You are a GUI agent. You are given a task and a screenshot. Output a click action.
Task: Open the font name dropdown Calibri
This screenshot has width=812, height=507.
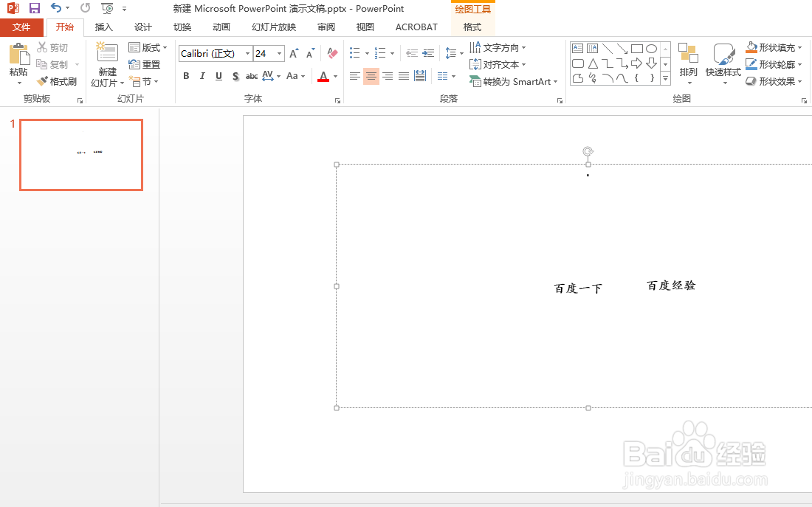(x=247, y=53)
